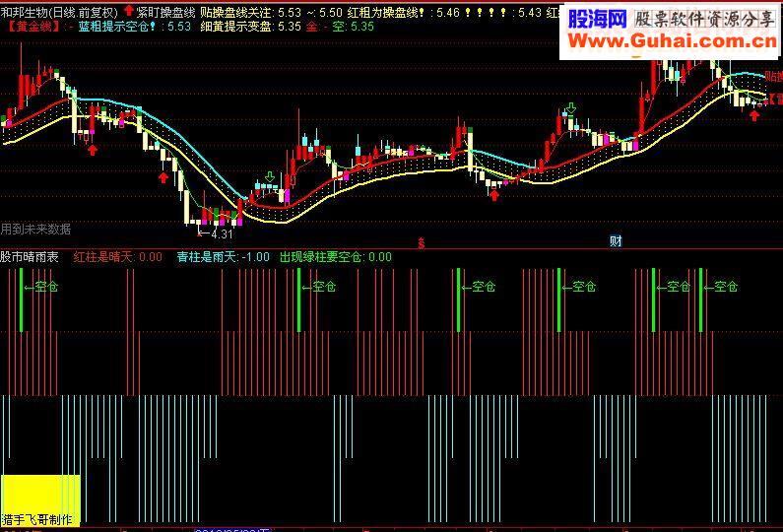Click the blue exclamation icon after 蓝粗提示空仓
This screenshot has height=532, width=783.
pyautogui.click(x=153, y=27)
